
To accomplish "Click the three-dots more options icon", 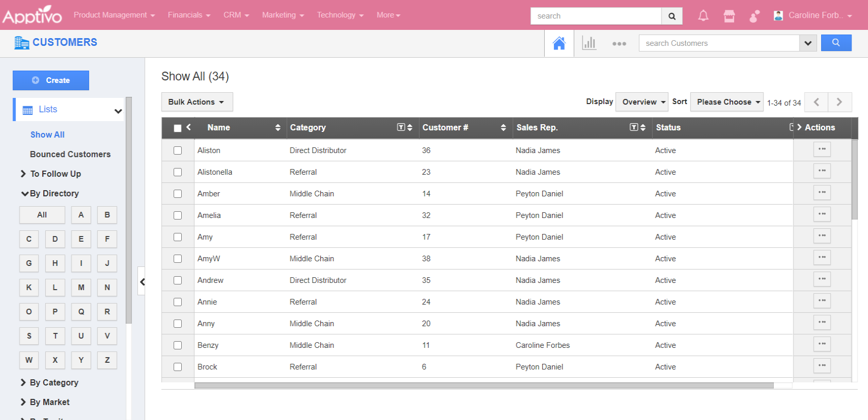I will coord(619,44).
